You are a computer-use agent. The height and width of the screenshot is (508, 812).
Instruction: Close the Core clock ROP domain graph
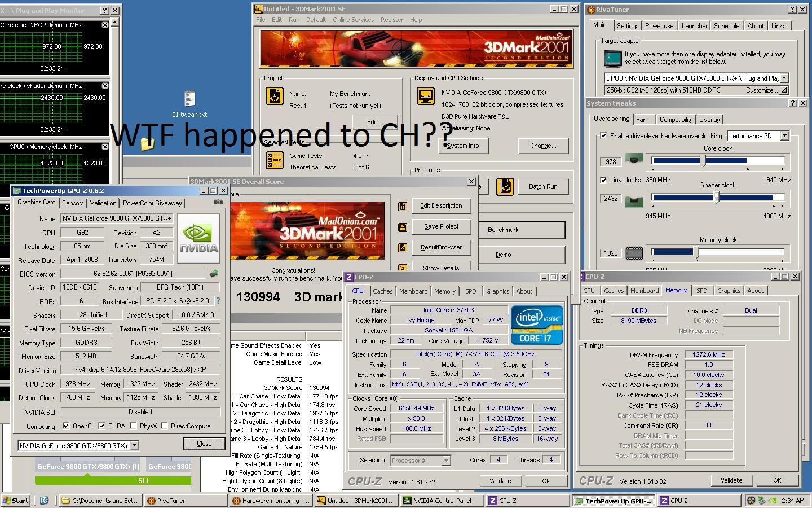[105, 25]
